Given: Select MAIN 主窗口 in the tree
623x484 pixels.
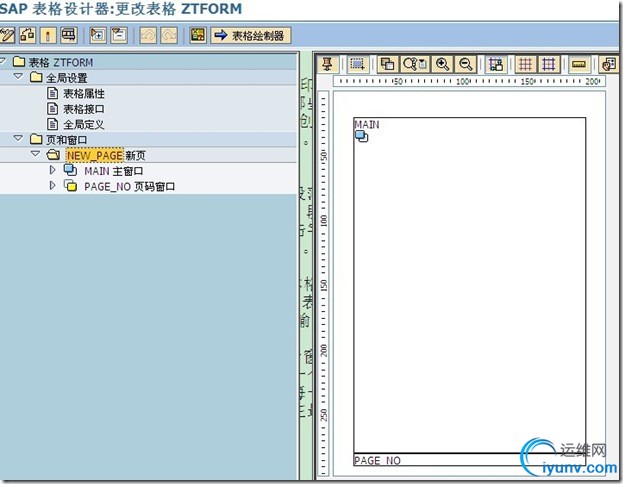Looking at the screenshot, I should pyautogui.click(x=114, y=171).
